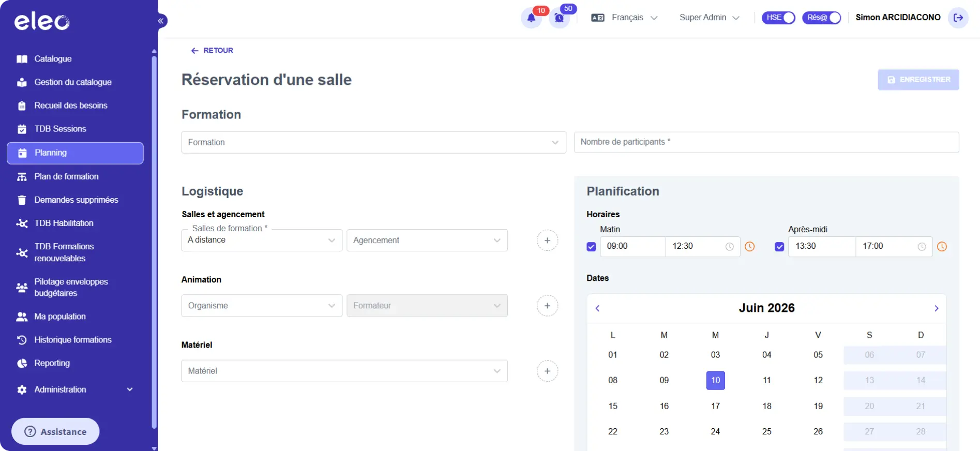Viewport: 980px width, 451px height.
Task: Click the Nombre de participants field
Action: (x=766, y=142)
